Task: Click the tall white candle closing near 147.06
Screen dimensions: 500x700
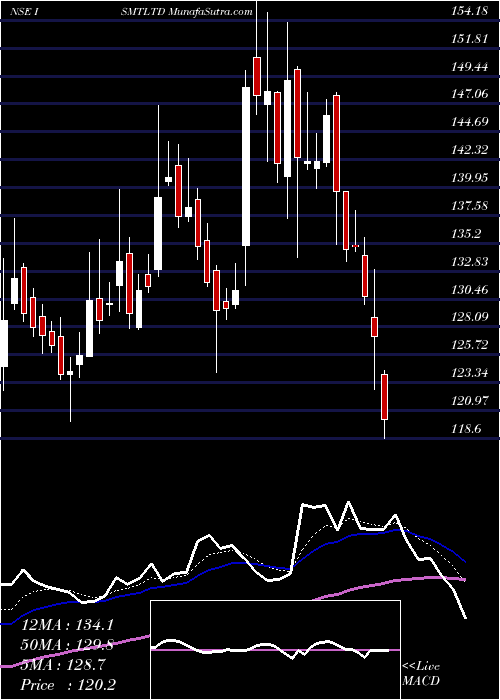Action: pos(246,166)
